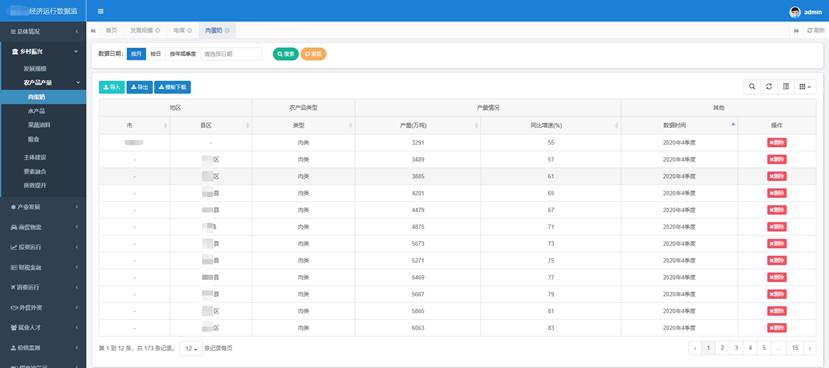Select the 按年或季度 date mode option

tap(182, 54)
